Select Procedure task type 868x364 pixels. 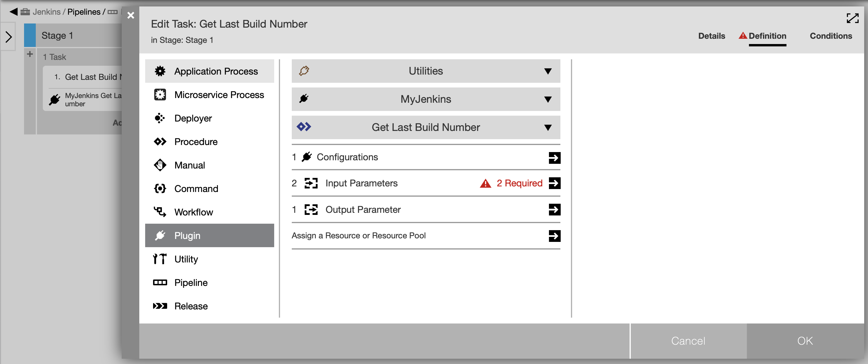[210, 142]
